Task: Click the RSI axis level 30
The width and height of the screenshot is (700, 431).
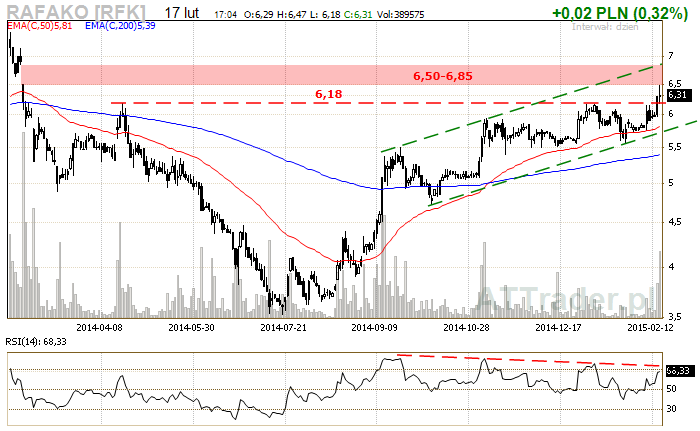Action: pyautogui.click(x=671, y=409)
